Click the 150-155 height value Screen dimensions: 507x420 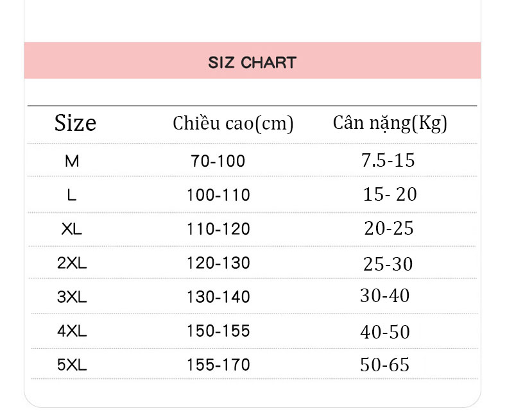219,331
